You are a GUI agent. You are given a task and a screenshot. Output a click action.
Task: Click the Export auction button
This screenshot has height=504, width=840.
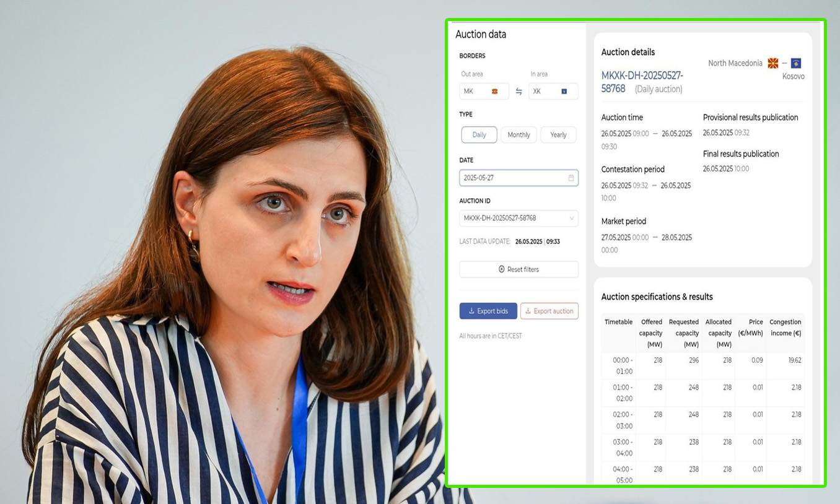click(549, 311)
